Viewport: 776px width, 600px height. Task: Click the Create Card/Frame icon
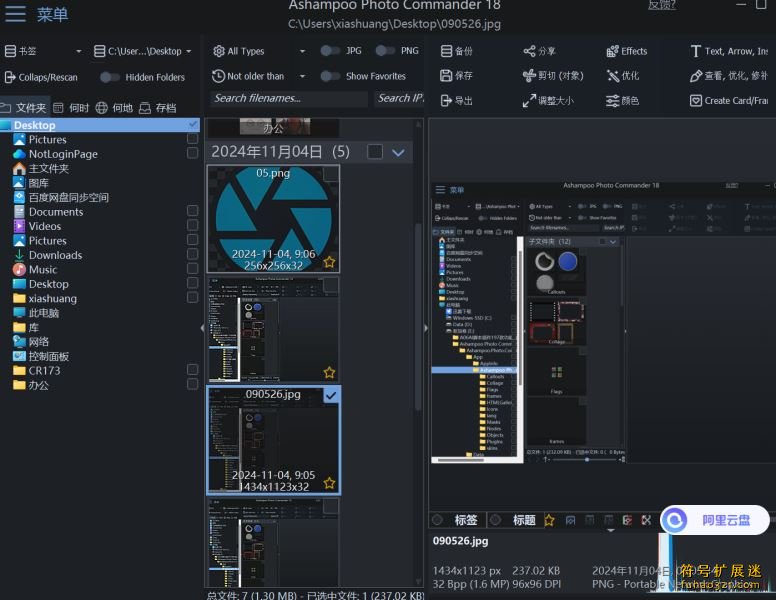click(696, 100)
